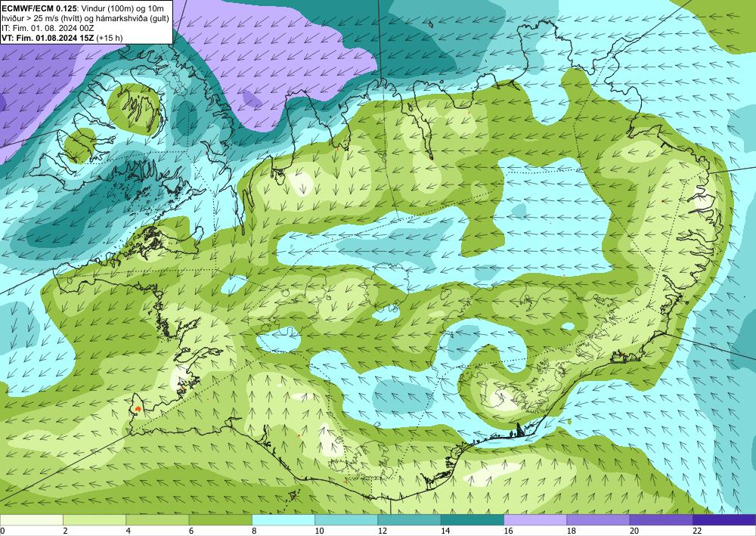756x536 pixels.
Task: Click the pale teal 10–12 m/s legend swatch
Action: pos(346,519)
